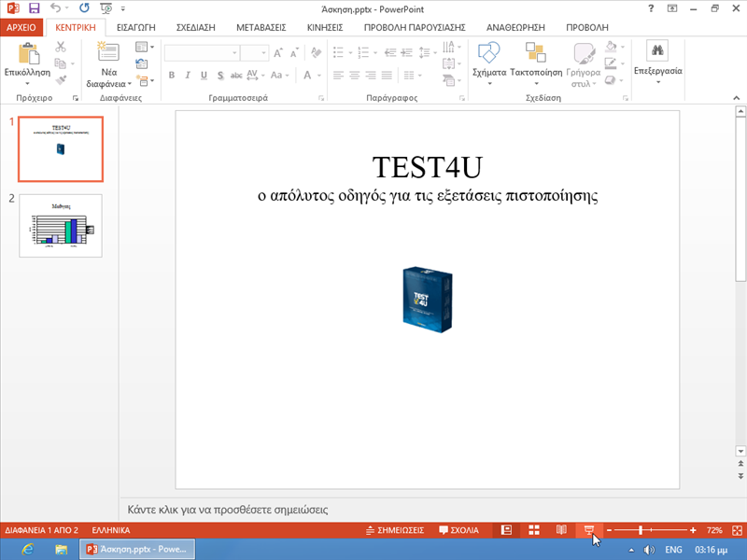Center the paragraph text
This screenshot has height=560, width=747.
click(x=355, y=75)
